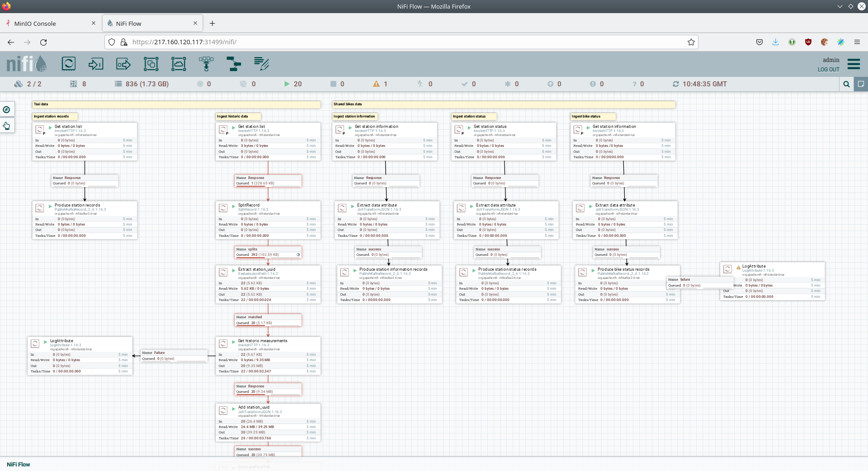Select the Funnel toolbar icon

[206, 64]
